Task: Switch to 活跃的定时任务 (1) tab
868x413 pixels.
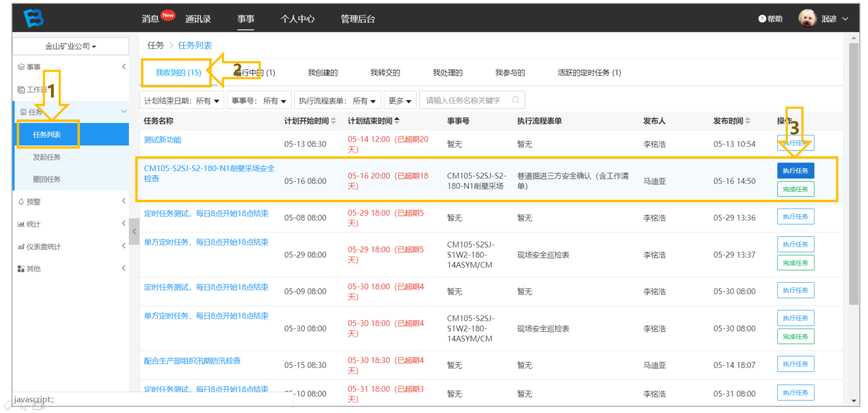Action: click(x=589, y=73)
